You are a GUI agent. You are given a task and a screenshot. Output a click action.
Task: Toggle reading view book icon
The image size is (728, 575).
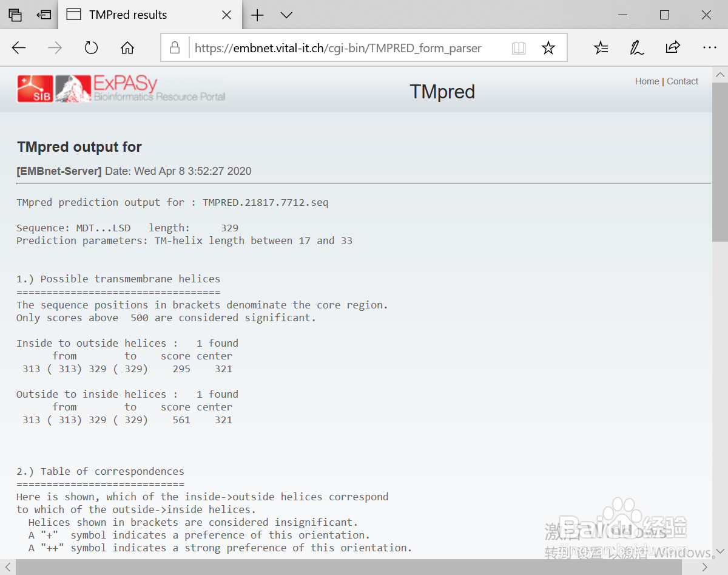coord(519,48)
